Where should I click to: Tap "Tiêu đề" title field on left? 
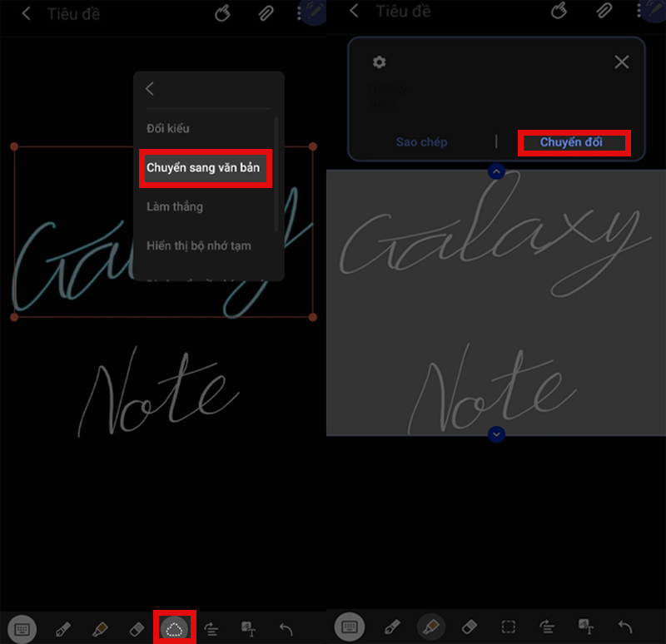tap(73, 14)
